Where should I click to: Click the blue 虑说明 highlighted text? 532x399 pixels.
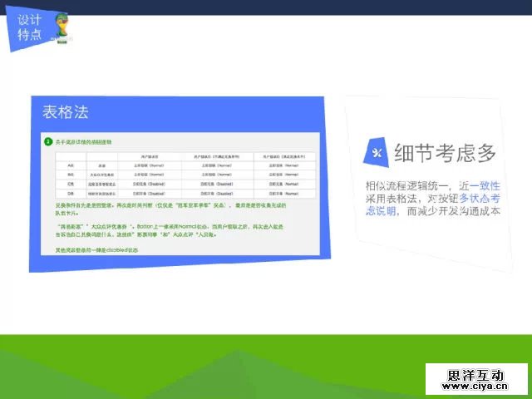[381, 210]
